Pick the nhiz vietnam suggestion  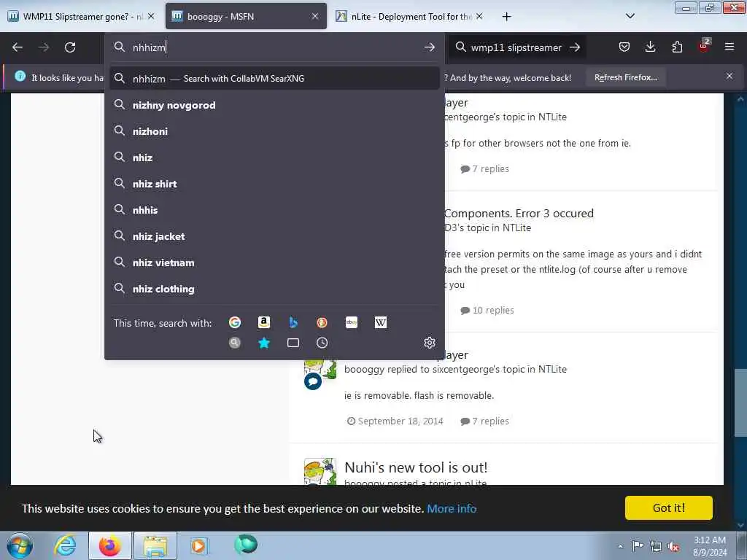click(x=274, y=262)
